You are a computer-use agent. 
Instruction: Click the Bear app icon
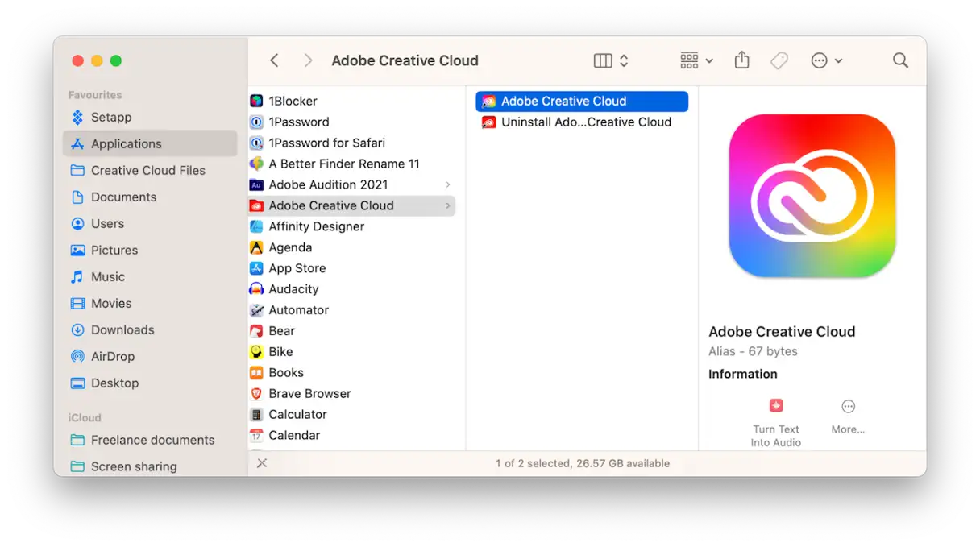click(256, 331)
